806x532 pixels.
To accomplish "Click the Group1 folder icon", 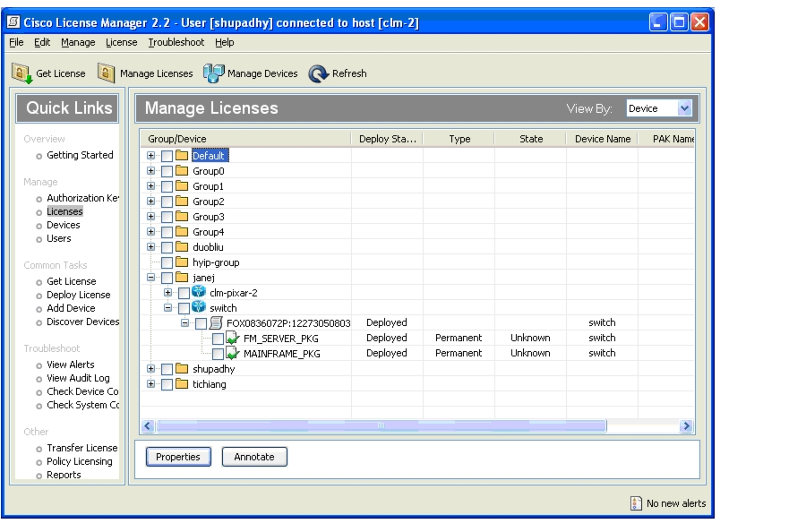I will tap(182, 186).
